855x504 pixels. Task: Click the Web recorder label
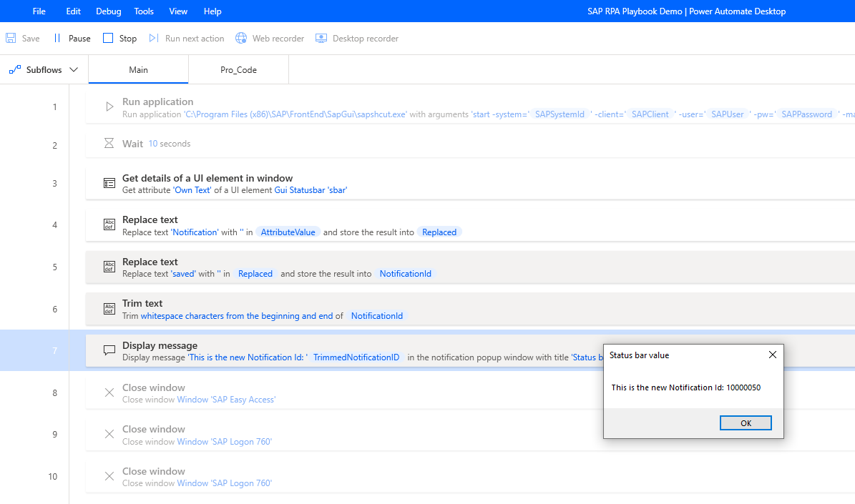point(278,39)
